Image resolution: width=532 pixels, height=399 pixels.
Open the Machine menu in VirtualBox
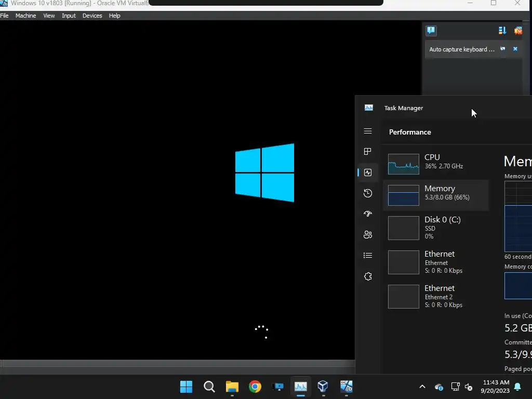(x=26, y=16)
